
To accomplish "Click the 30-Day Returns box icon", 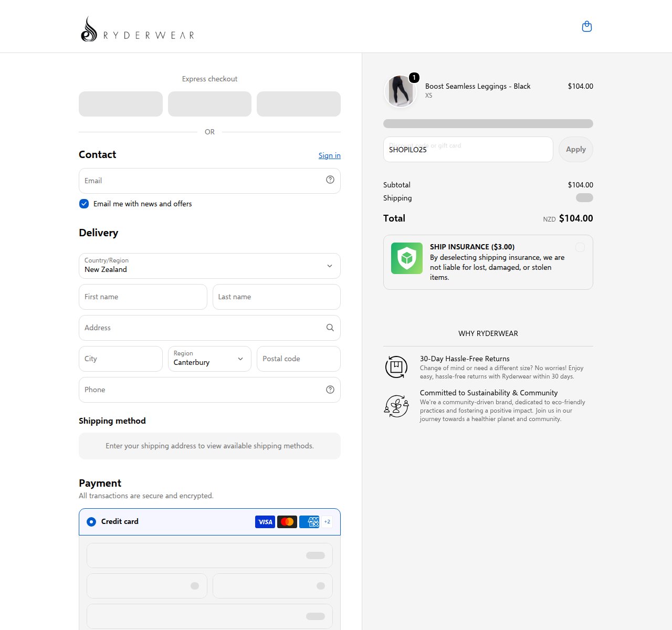I will pyautogui.click(x=396, y=367).
